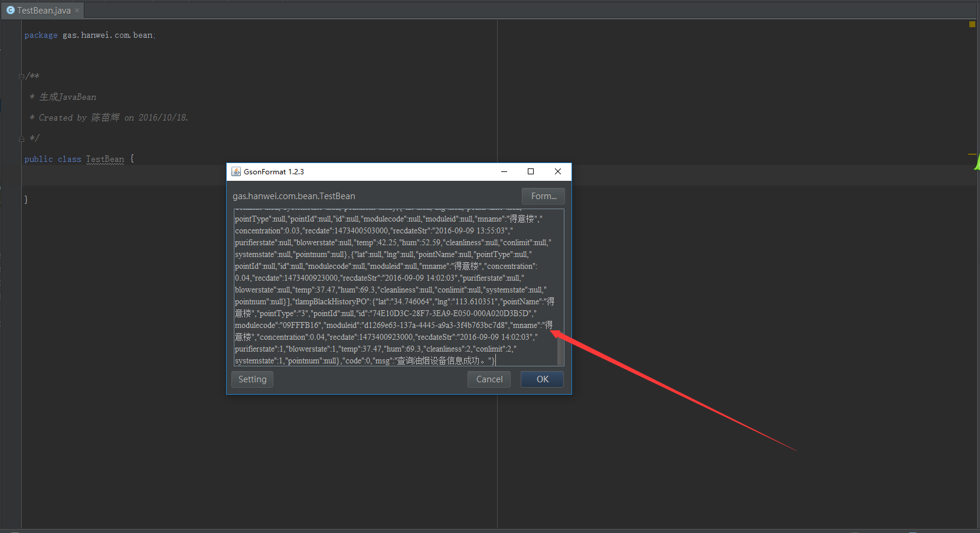The height and width of the screenshot is (533, 980).
Task: Collapse the Javadoc comment at its opening fold marker
Action: tap(21, 76)
